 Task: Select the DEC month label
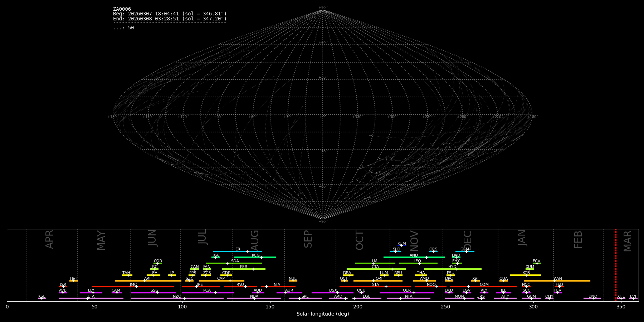pyautogui.click(x=468, y=240)
